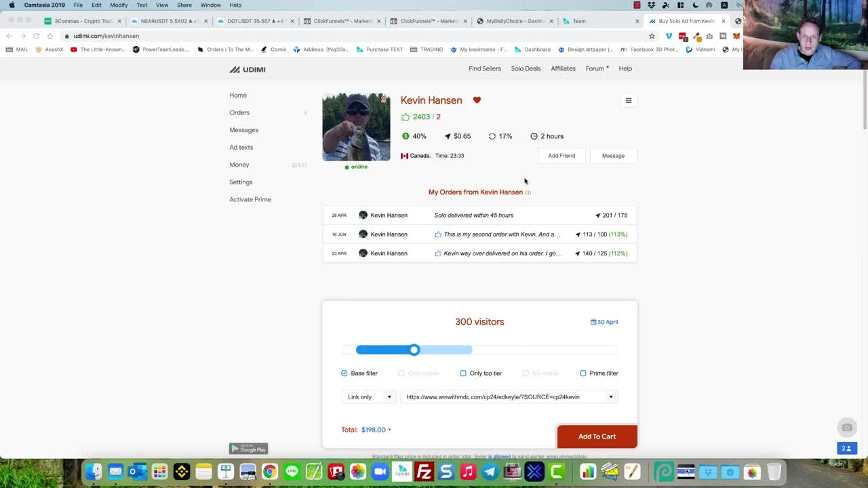The width and height of the screenshot is (868, 488).
Task: Click the camera screenshot icon at bottom right
Action: (x=847, y=427)
